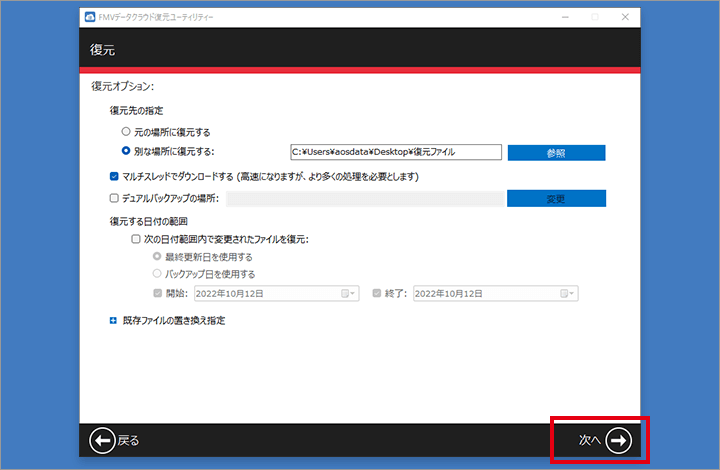This screenshot has height=470, width=720.
Task: Close the restore utility window
Action: click(x=624, y=18)
